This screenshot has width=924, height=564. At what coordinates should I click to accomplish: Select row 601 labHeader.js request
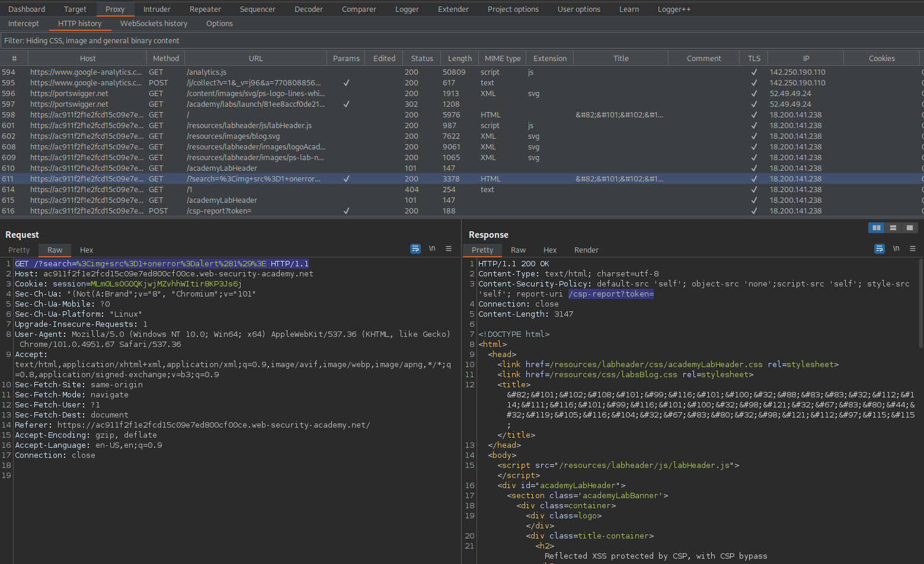click(462, 126)
